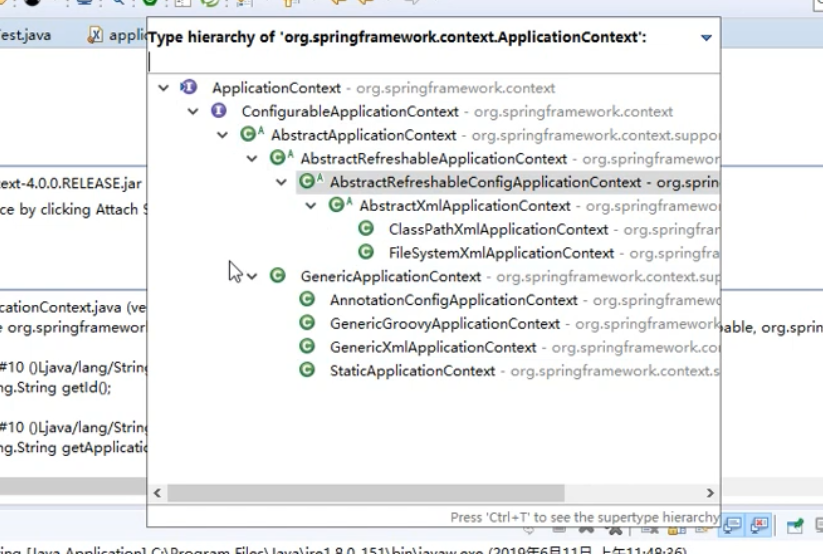Screen dimensions: 823x554
Task: Click the GenericXmlApplicationContext class icon
Action: tap(307, 346)
